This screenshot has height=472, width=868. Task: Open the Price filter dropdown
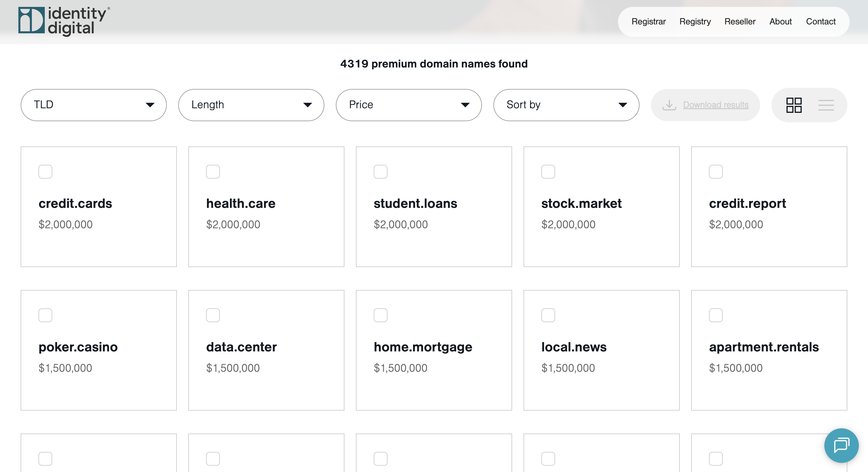pos(408,105)
